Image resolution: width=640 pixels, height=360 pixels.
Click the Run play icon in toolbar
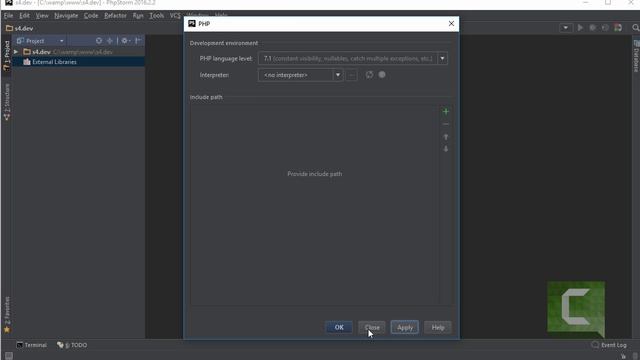pos(580,28)
